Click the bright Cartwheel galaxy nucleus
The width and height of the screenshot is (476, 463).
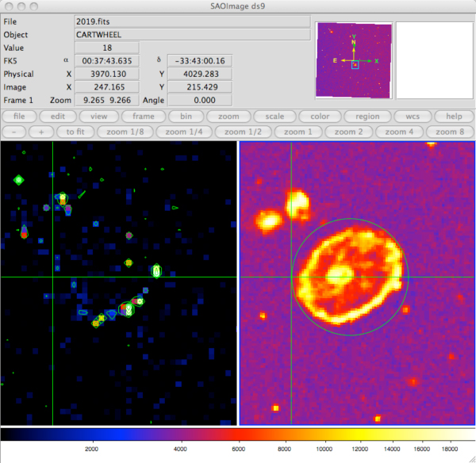tap(340, 274)
